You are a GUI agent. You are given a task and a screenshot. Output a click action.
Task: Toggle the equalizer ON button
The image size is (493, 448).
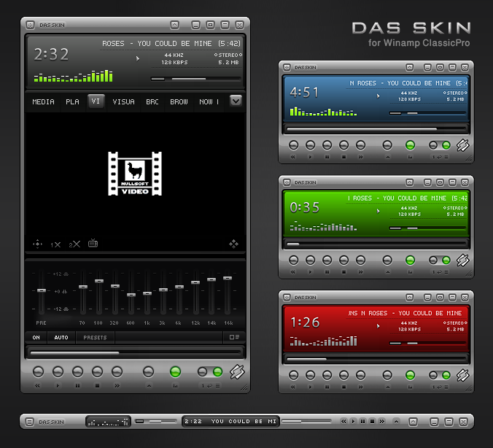tap(36, 338)
